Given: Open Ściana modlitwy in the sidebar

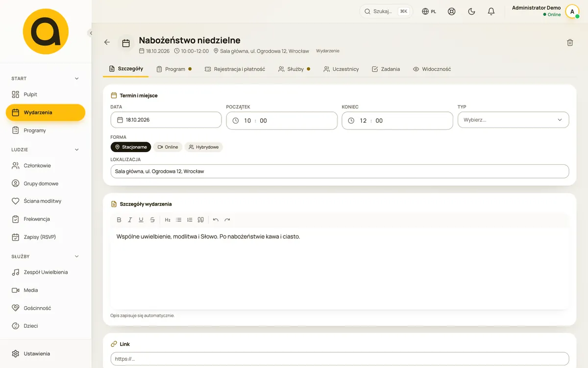Looking at the screenshot, I should [46, 201].
